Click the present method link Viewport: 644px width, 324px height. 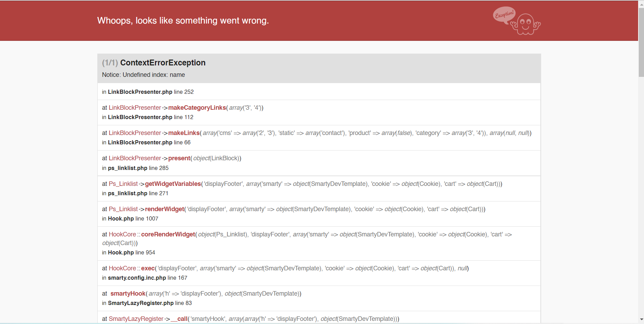[179, 158]
